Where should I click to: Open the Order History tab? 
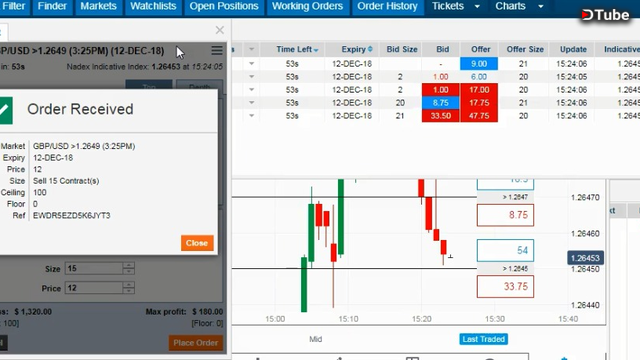pyautogui.click(x=387, y=7)
